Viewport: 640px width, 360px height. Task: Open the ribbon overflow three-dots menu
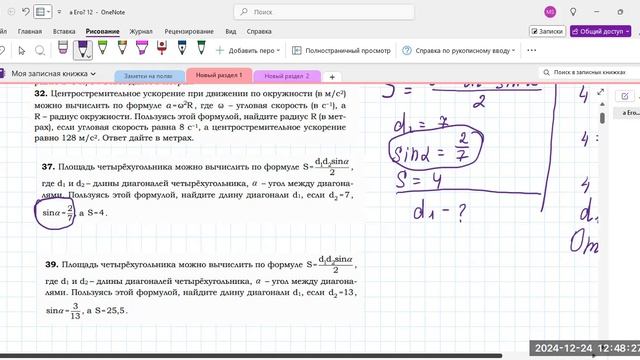pos(531,50)
